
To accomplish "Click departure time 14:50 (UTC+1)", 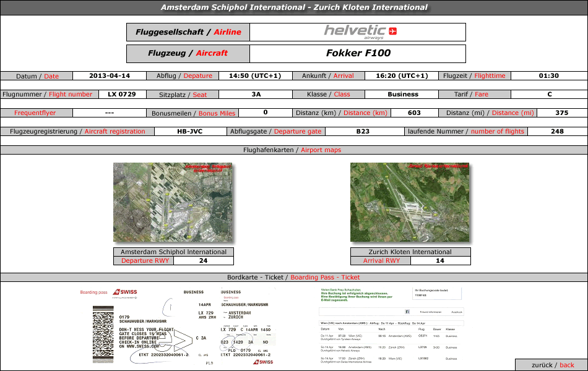I will (x=255, y=75).
